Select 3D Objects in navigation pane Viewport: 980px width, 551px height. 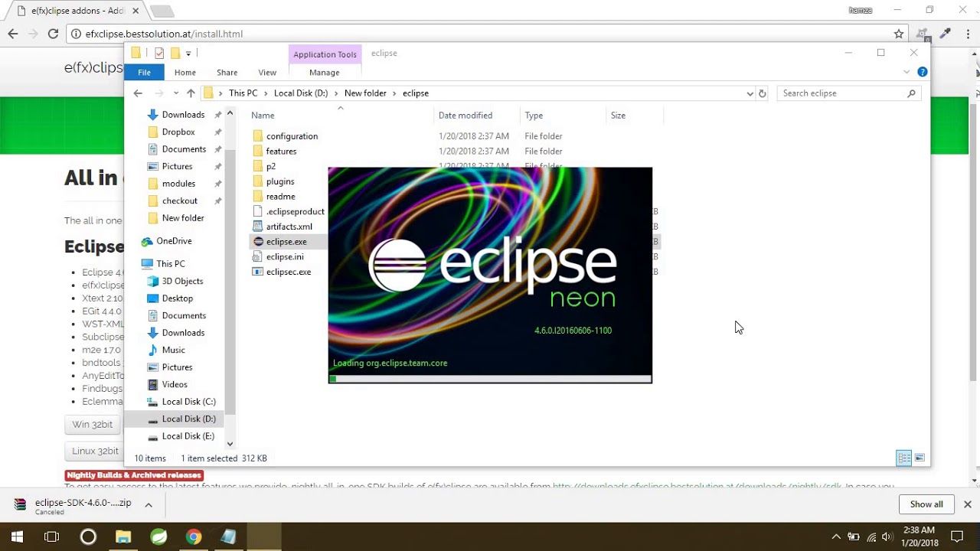coord(182,282)
